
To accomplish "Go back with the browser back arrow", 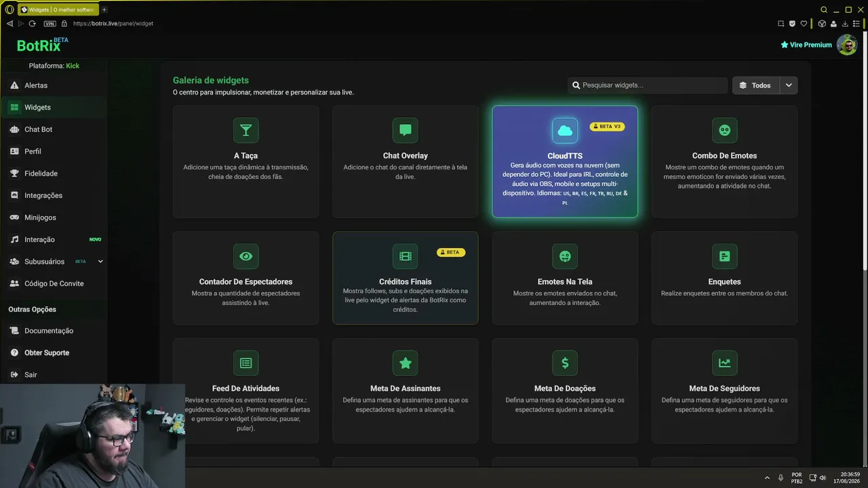I will (x=9, y=24).
